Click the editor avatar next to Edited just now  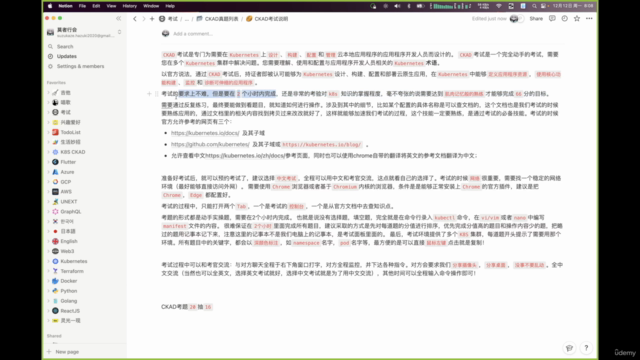tap(514, 19)
